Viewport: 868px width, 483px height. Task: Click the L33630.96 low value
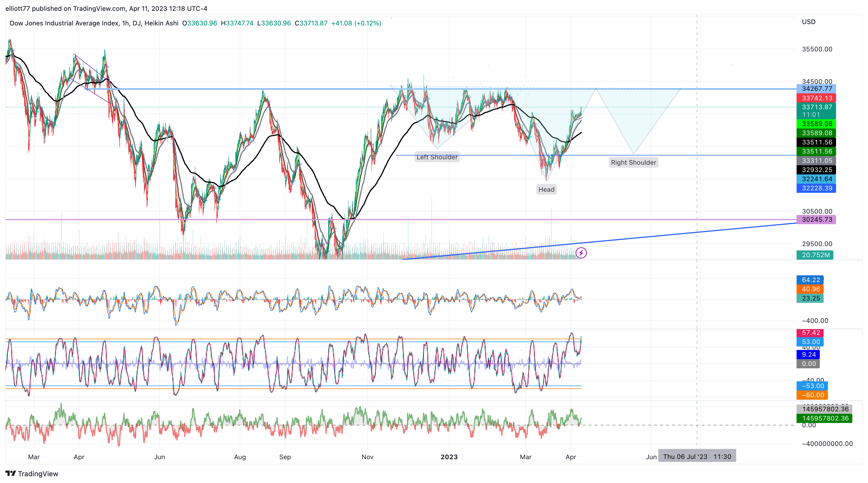click(274, 23)
